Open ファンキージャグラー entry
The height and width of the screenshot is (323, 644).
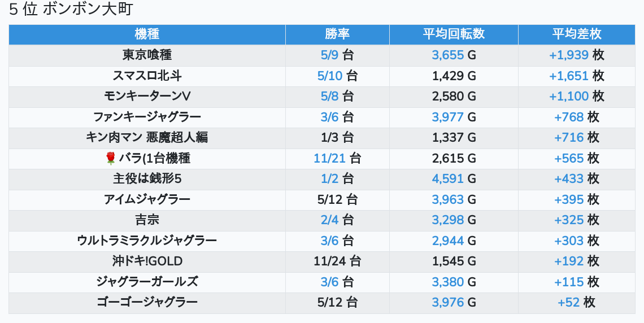(147, 117)
